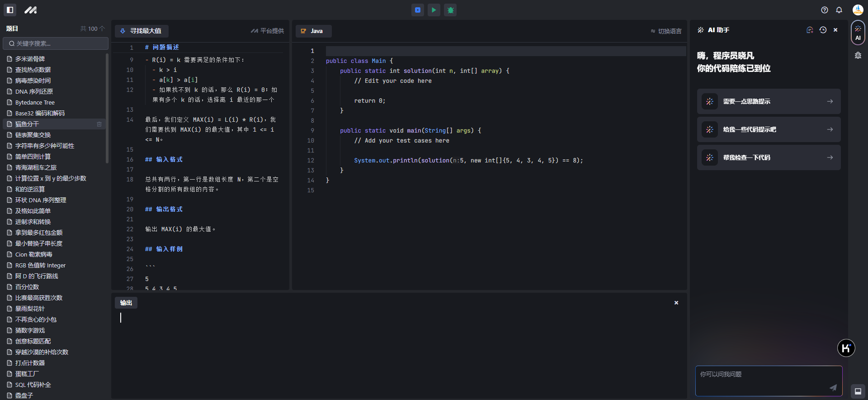Start a new AI chat conversation

click(x=810, y=30)
